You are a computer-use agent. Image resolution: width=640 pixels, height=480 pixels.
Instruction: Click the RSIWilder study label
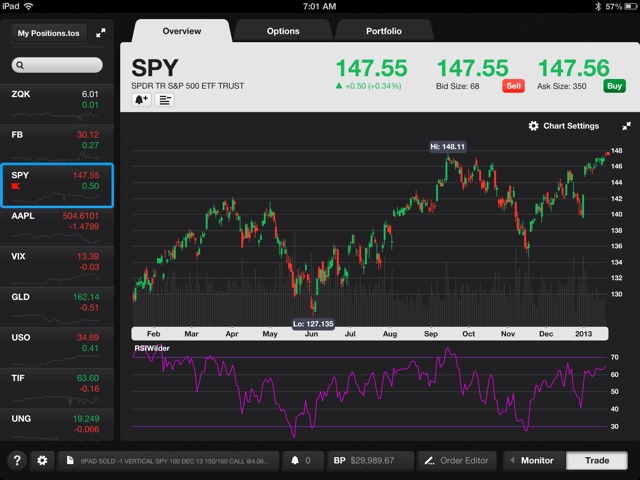pyautogui.click(x=152, y=348)
